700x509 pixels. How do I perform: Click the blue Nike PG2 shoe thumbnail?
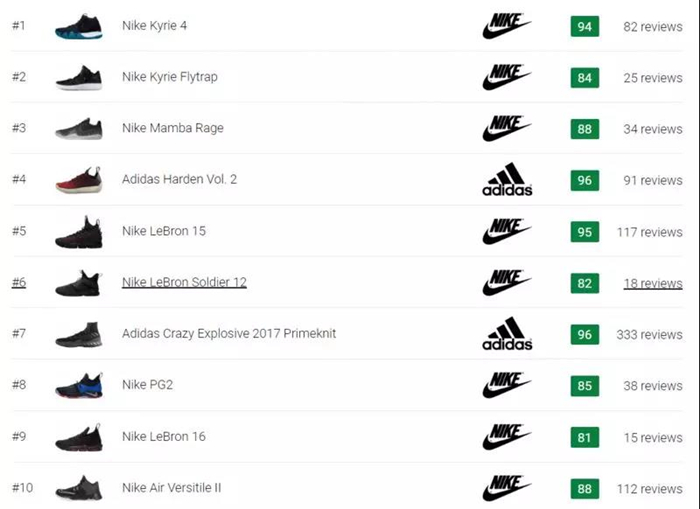click(x=77, y=386)
